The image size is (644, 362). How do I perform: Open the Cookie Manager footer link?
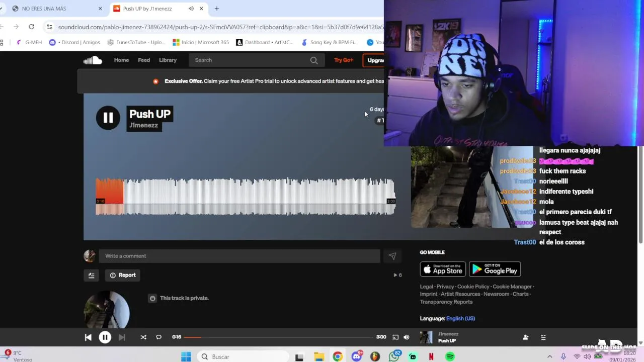click(x=512, y=287)
